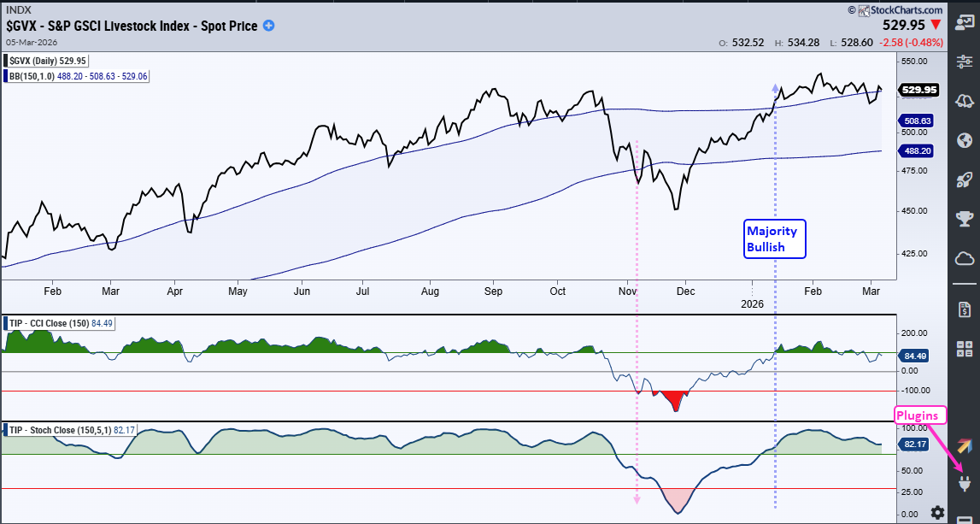The image size is (980, 524).
Task: Click the colorful arrow icon in sidebar
Action: coord(965,445)
